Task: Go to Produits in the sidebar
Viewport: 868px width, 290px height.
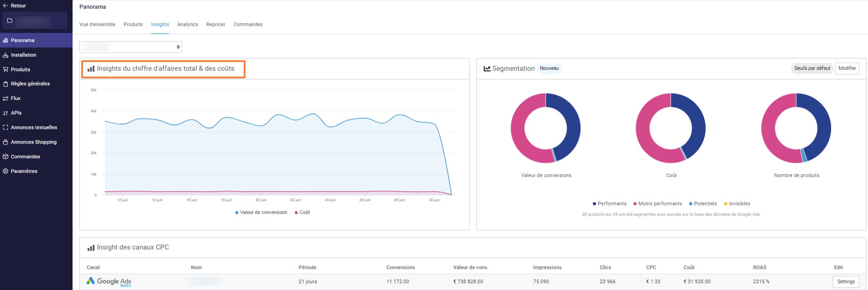Action: click(36, 69)
